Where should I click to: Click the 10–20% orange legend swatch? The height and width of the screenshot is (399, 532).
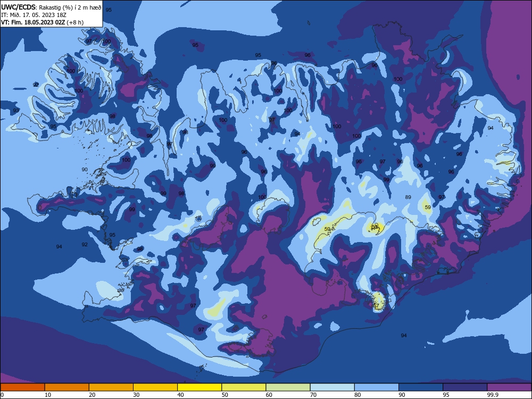click(x=67, y=387)
